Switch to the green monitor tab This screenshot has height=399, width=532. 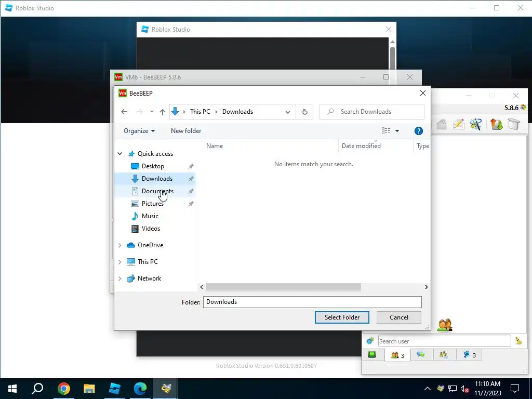pyautogui.click(x=372, y=355)
